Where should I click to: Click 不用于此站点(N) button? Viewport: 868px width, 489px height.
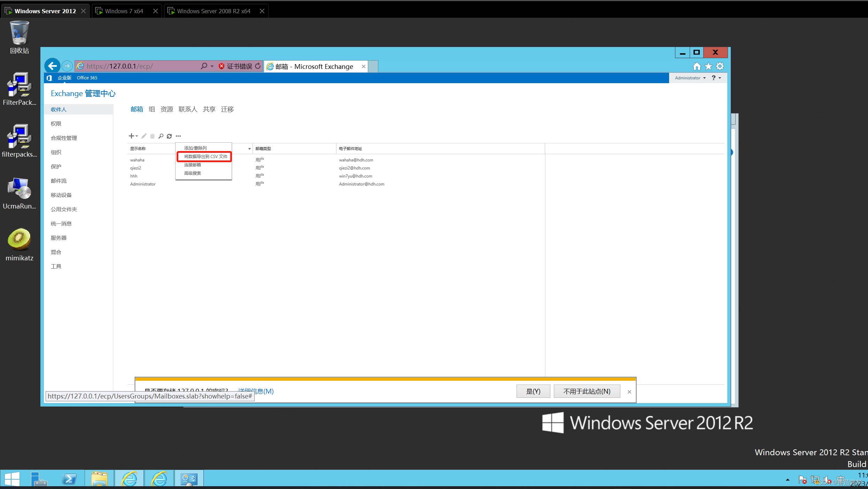click(587, 391)
